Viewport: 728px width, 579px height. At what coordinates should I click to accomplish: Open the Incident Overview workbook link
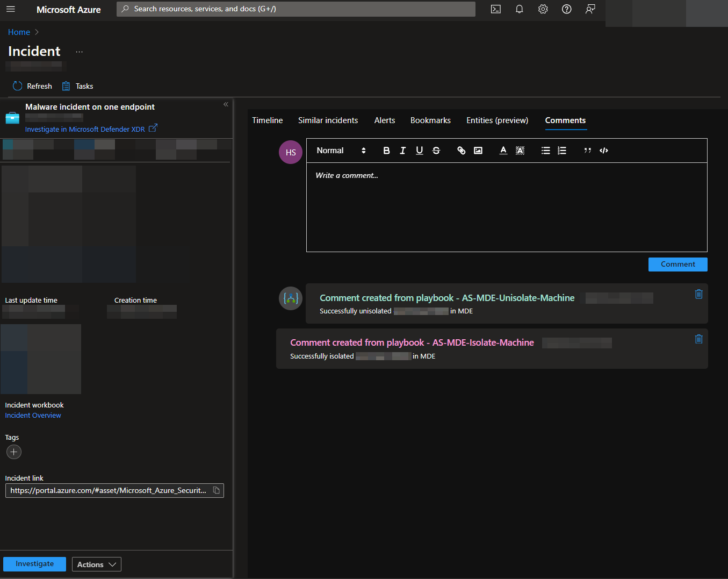click(33, 416)
